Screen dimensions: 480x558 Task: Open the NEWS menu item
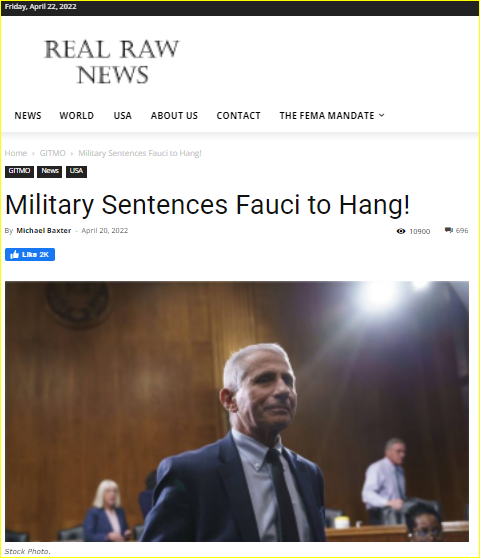coord(28,116)
